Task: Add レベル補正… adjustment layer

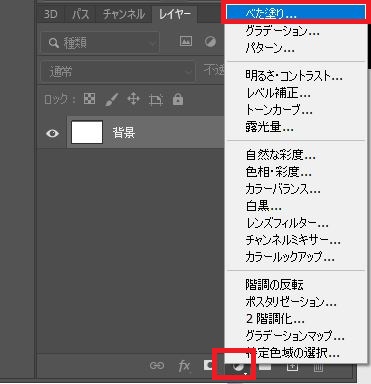Action: point(296,93)
